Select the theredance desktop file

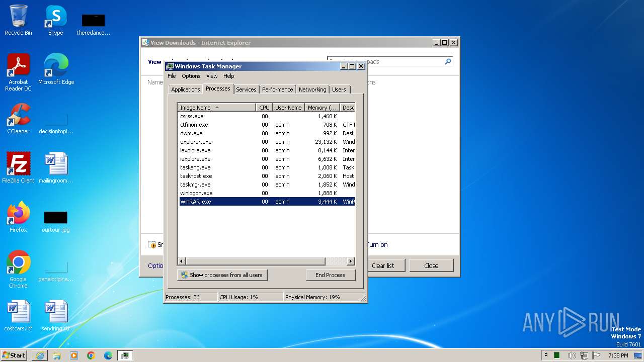(94, 24)
